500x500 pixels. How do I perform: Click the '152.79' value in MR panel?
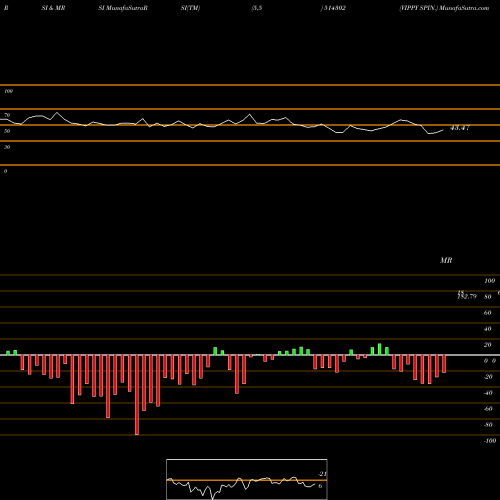(x=467, y=296)
